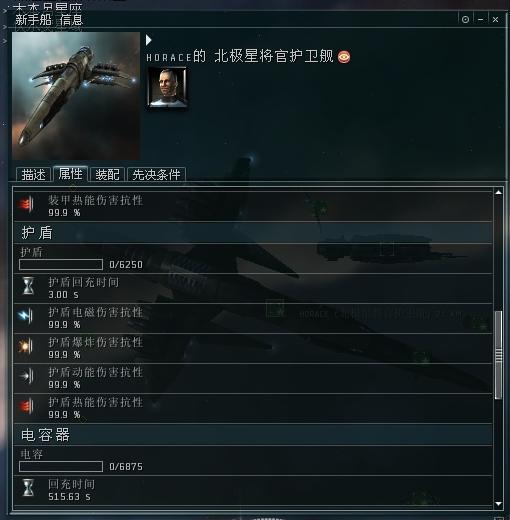Select the 属性 tab
This screenshot has height=520, width=510.
(70, 174)
